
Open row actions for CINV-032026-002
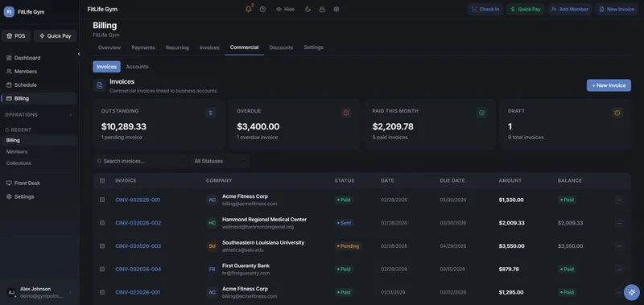click(x=619, y=223)
